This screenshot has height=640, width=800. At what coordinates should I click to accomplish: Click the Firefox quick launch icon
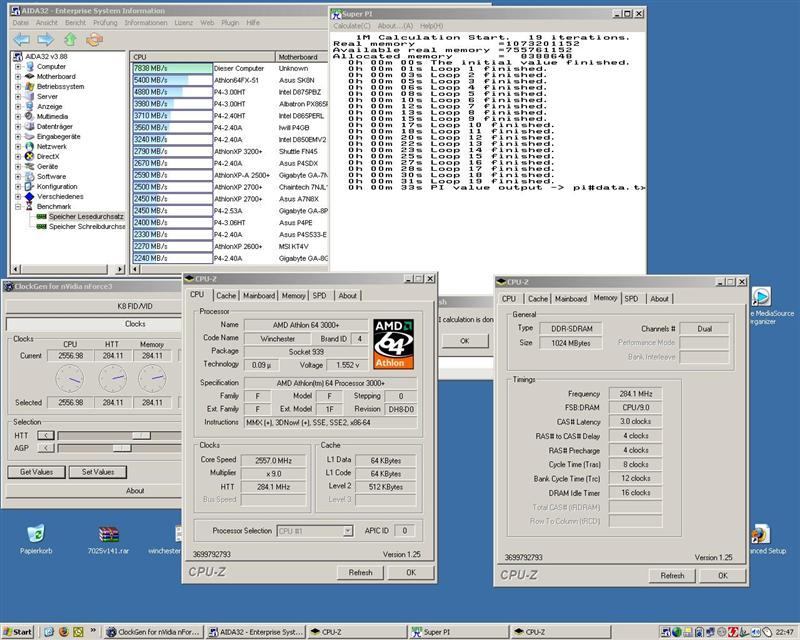[x=63, y=632]
